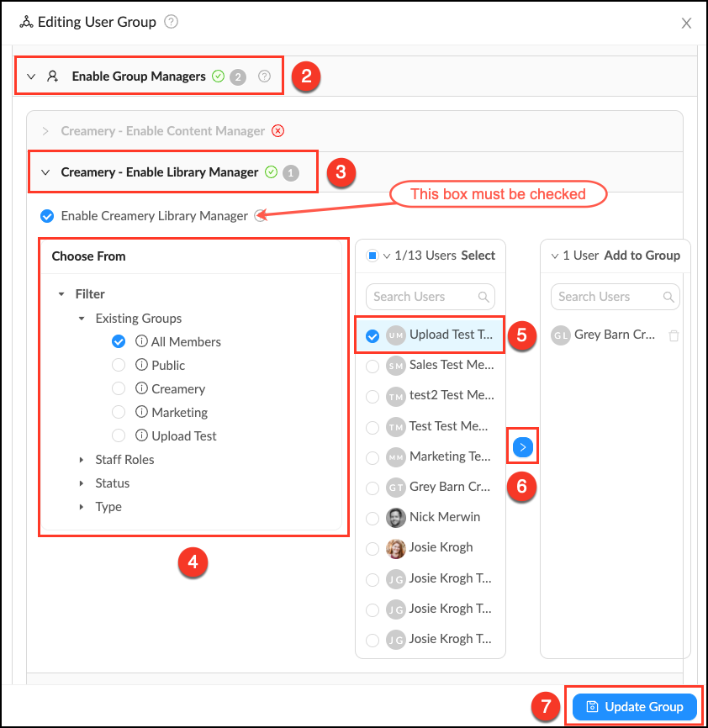This screenshot has height=728, width=708.
Task: Click the info icon beside Upload Test group
Action: 142,436
